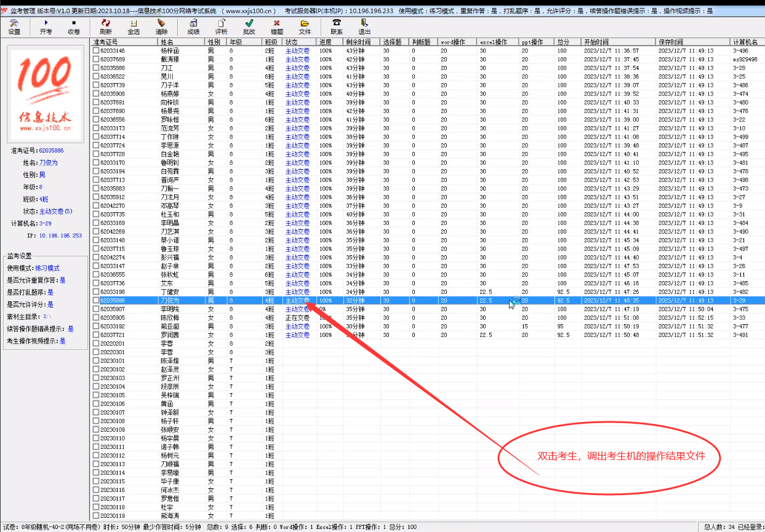Screen dimensions: 765x532
Task: Tick the checkbox for student 62033146
Action: pos(96,50)
